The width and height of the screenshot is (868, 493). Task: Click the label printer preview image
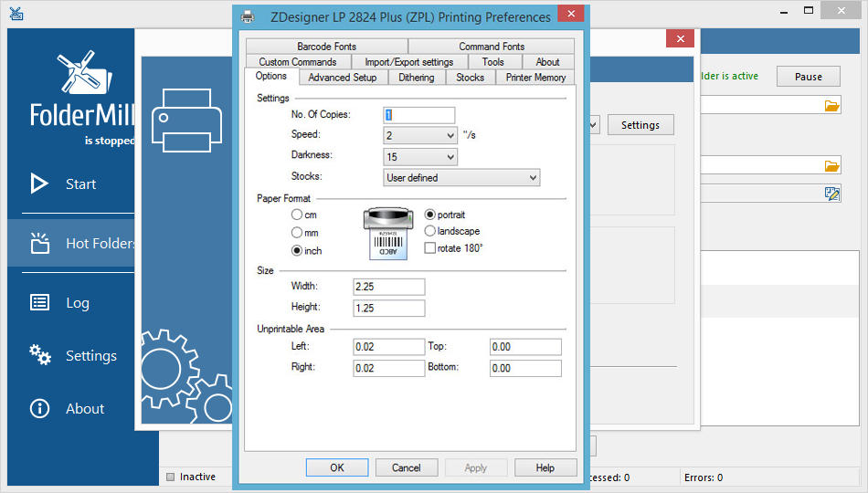coord(388,234)
